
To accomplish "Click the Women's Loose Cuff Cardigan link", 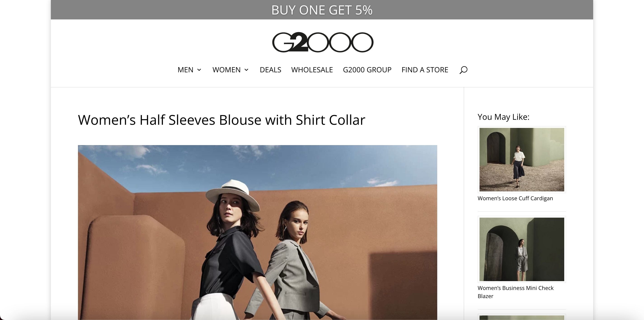I will pyautogui.click(x=515, y=198).
